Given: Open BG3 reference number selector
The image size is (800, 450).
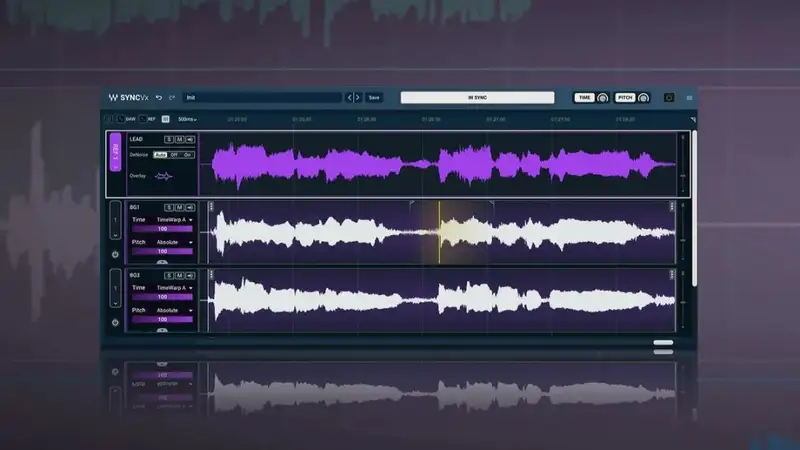Looking at the screenshot, I should [x=115, y=288].
